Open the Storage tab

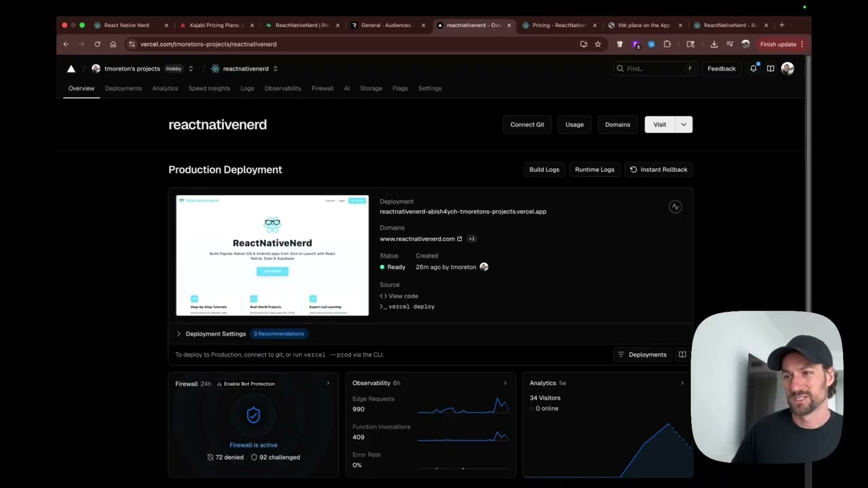coord(371,88)
